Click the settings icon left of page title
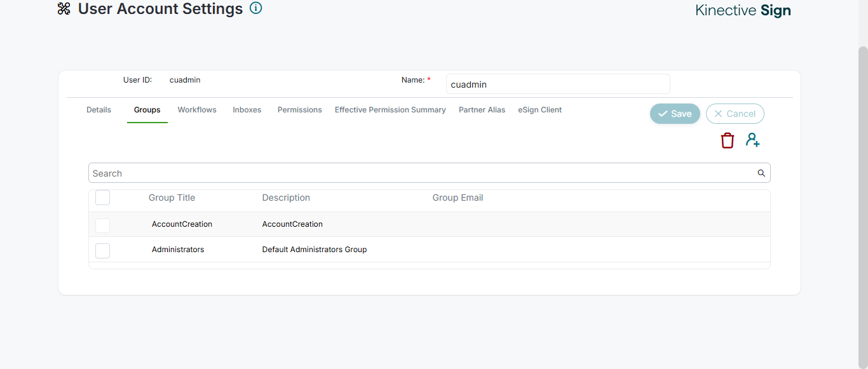 [x=64, y=9]
